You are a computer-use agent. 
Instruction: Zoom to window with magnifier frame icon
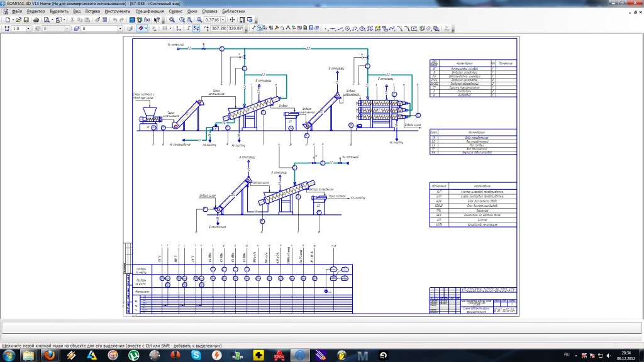point(182,19)
